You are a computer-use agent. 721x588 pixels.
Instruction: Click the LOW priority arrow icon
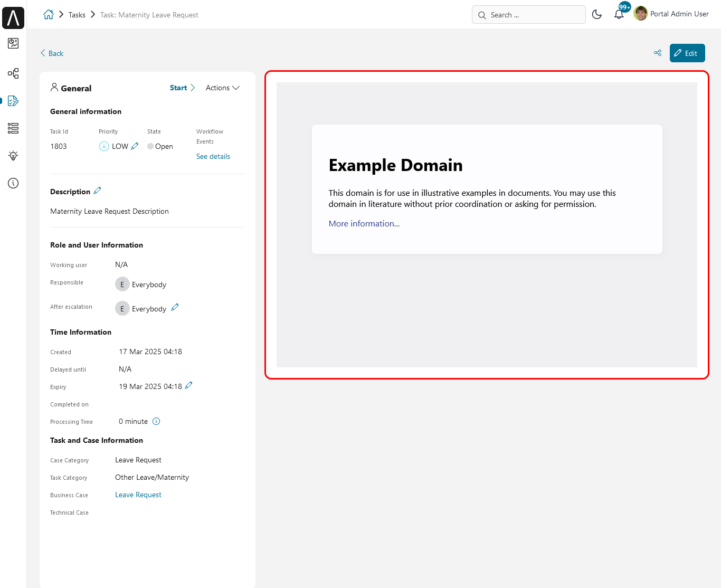[104, 146]
